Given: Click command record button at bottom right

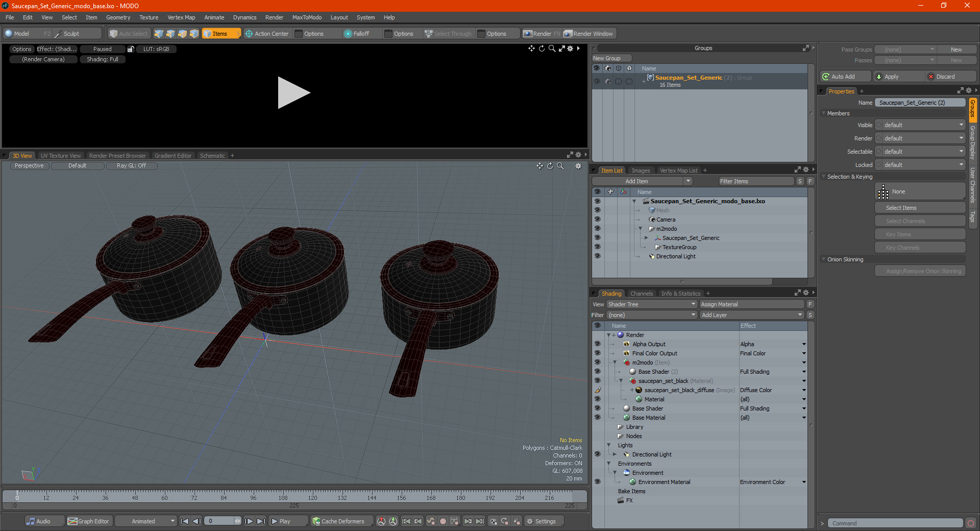Looking at the screenshot, I should (971, 523).
